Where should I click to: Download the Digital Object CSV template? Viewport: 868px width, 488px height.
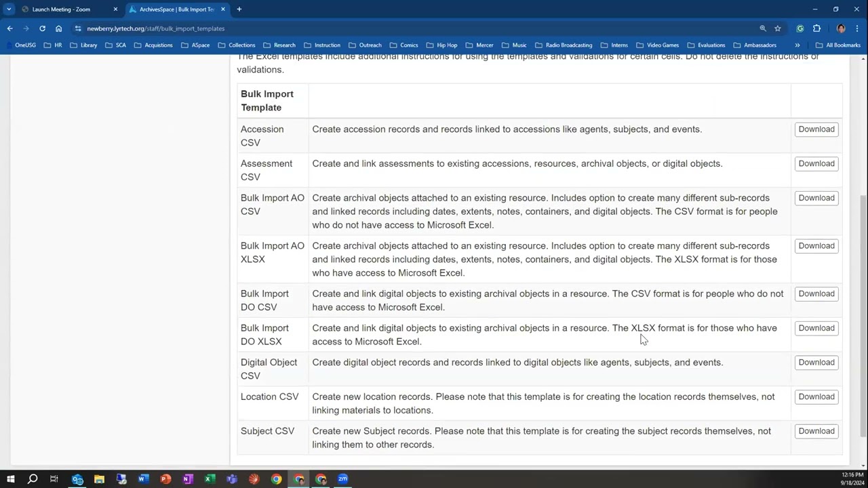pos(816,363)
